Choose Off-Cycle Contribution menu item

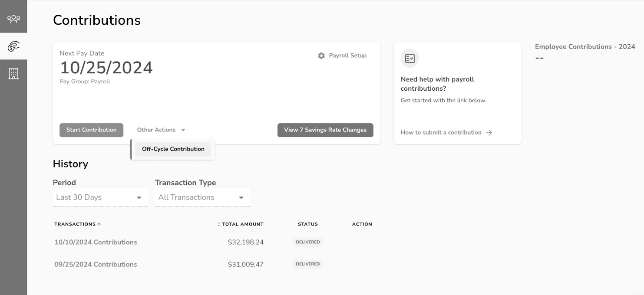(x=173, y=149)
